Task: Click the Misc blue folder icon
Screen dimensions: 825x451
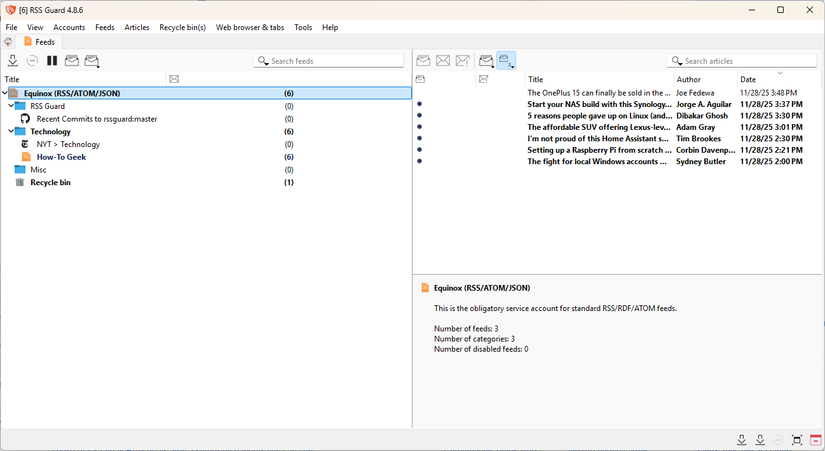Action: tap(20, 169)
